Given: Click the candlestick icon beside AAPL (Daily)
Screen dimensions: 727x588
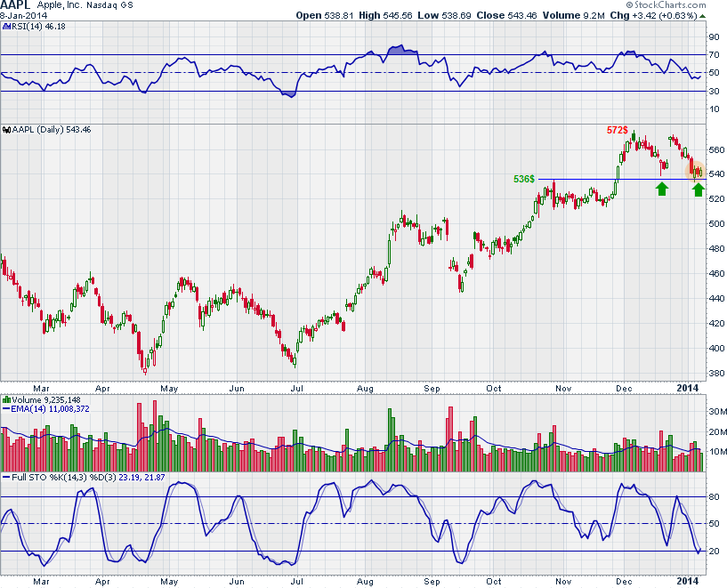Looking at the screenshot, I should click(7, 130).
